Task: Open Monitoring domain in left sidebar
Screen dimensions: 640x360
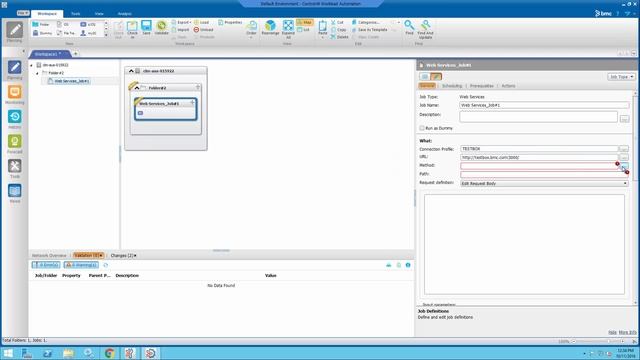Action: pyautogui.click(x=14, y=95)
